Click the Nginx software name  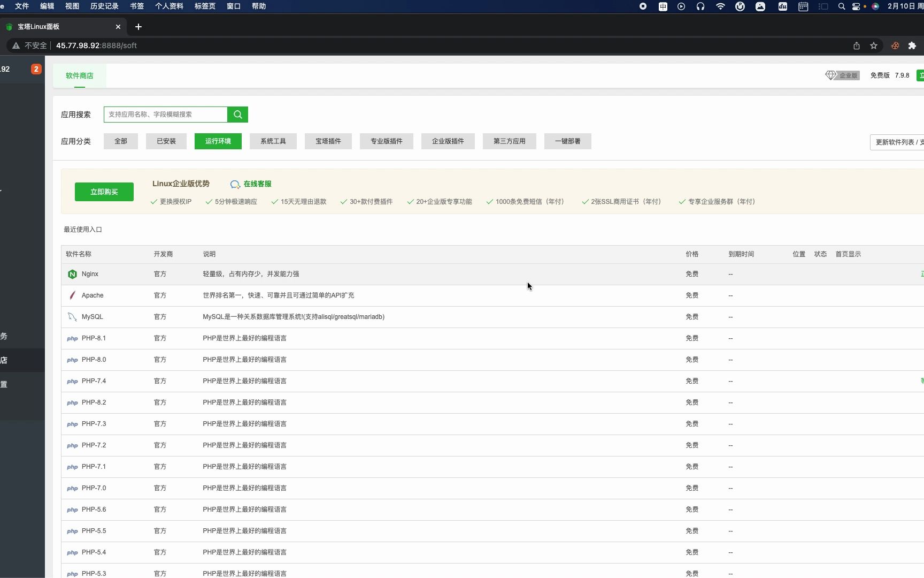pos(90,274)
